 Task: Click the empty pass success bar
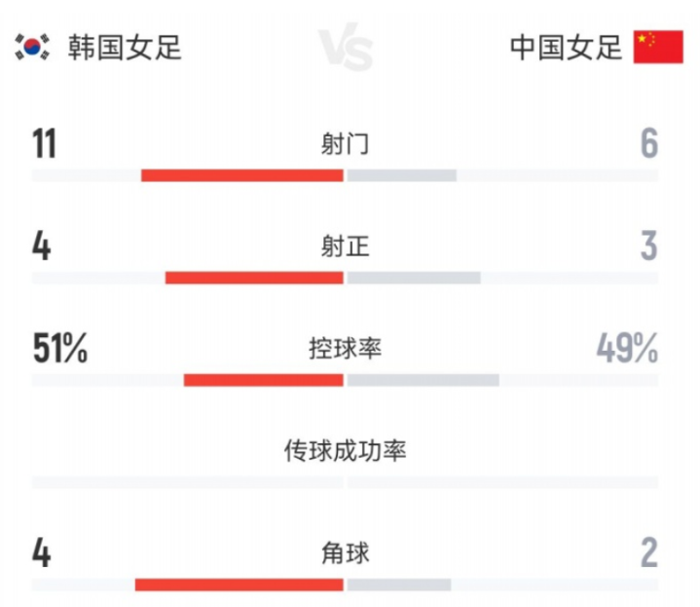pyautogui.click(x=345, y=482)
